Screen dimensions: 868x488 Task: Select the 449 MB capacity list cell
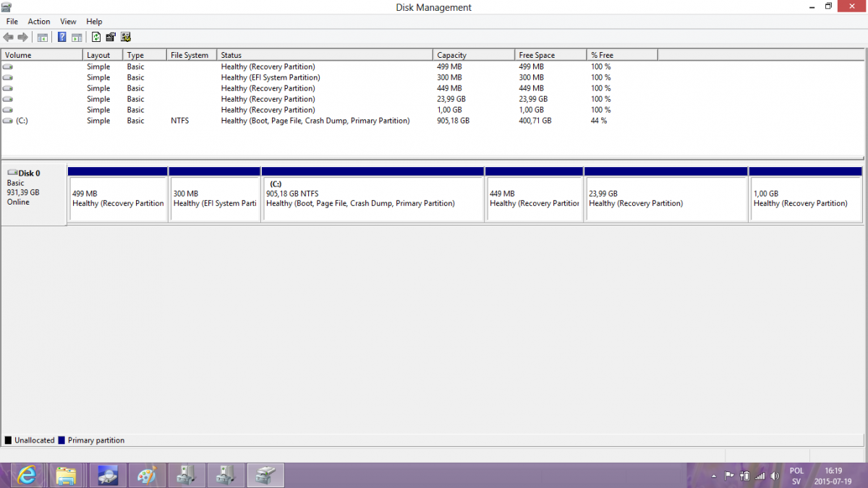coord(449,88)
